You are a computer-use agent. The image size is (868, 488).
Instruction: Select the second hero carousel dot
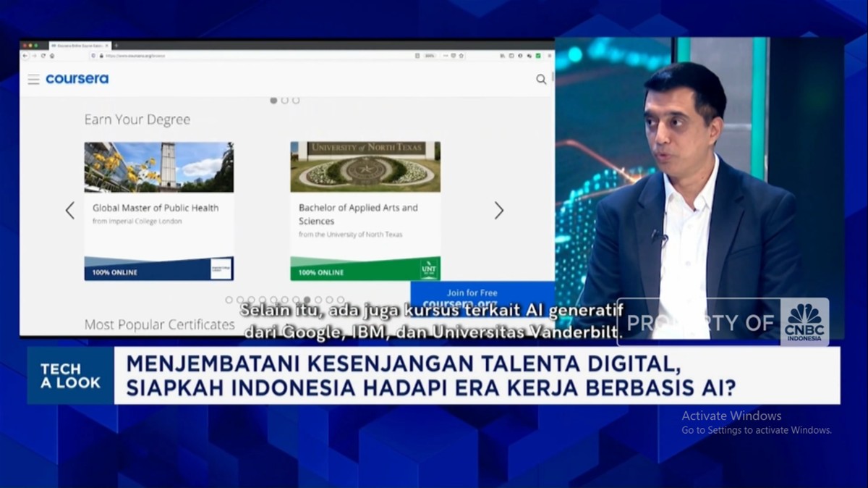point(284,101)
